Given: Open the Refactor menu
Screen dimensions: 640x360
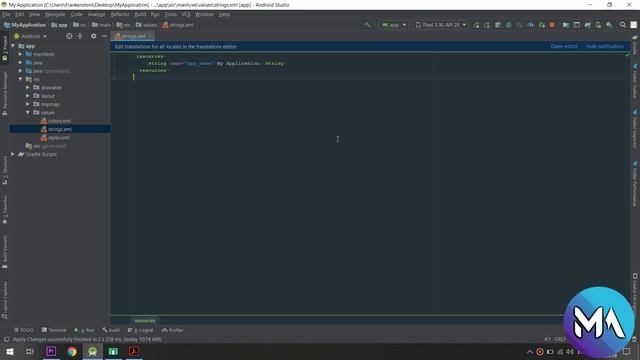Looking at the screenshot, I should point(120,14).
